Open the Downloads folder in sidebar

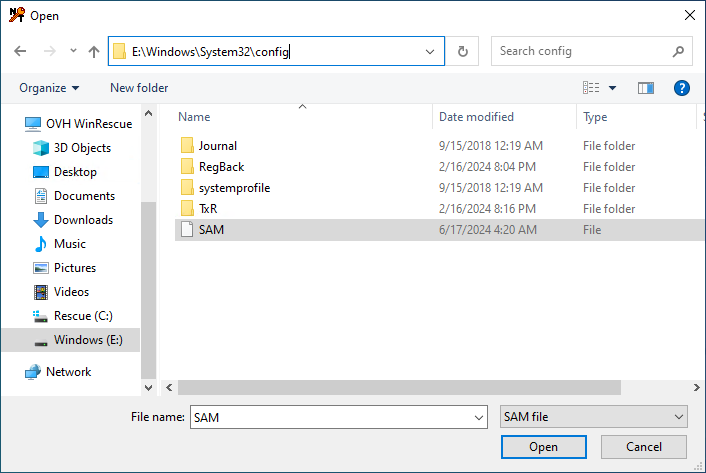tap(83, 220)
